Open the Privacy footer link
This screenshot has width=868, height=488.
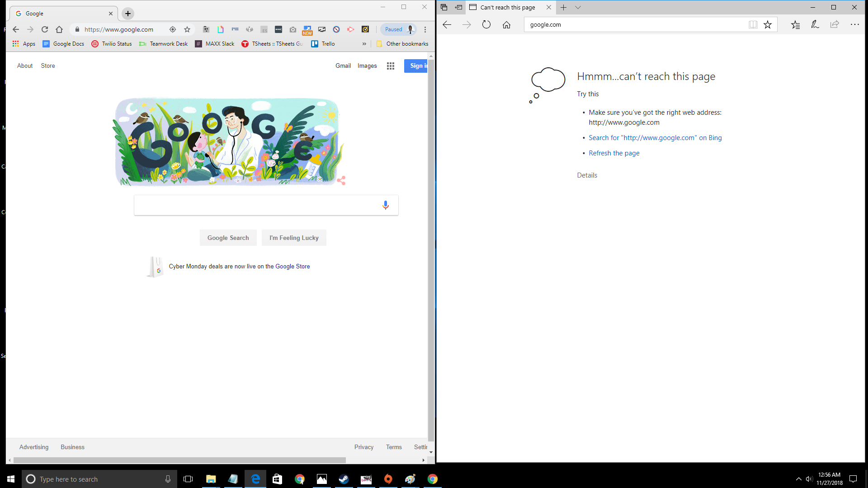[364, 447]
